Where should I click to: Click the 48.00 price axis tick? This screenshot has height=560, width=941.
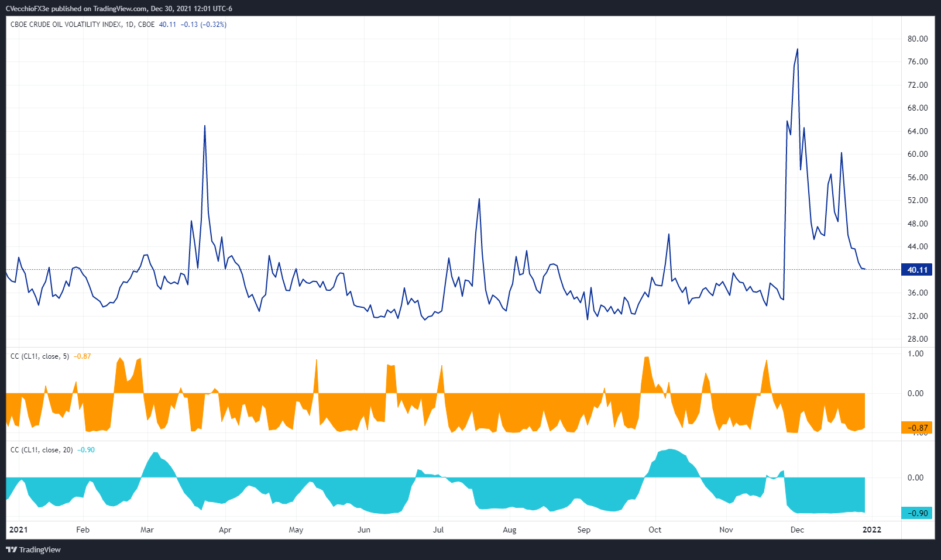pos(918,224)
